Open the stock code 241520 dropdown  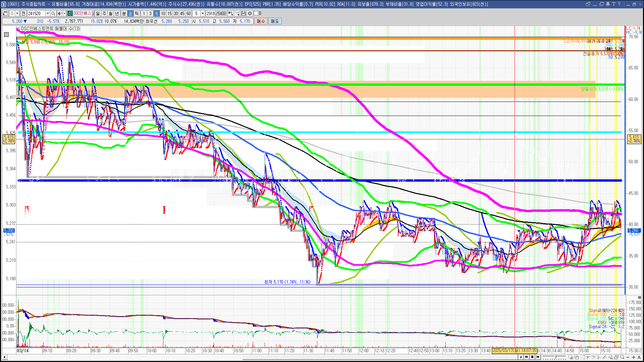pos(48,13)
